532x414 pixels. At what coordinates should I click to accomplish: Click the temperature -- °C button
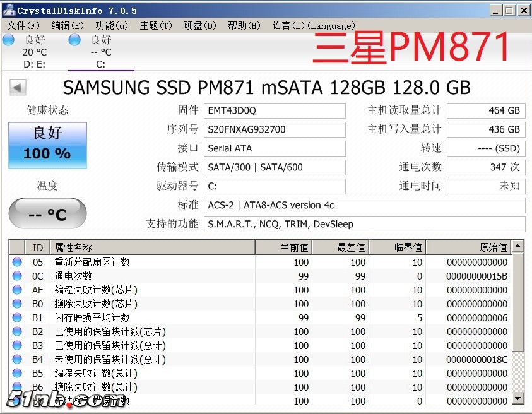(x=47, y=214)
